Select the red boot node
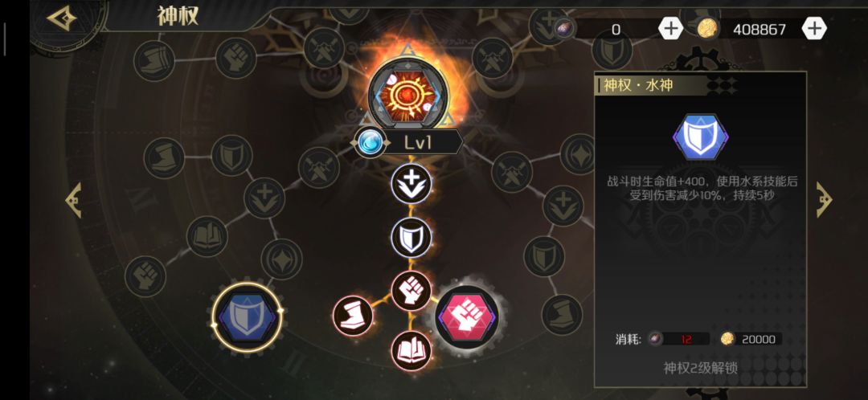 [x=353, y=316]
